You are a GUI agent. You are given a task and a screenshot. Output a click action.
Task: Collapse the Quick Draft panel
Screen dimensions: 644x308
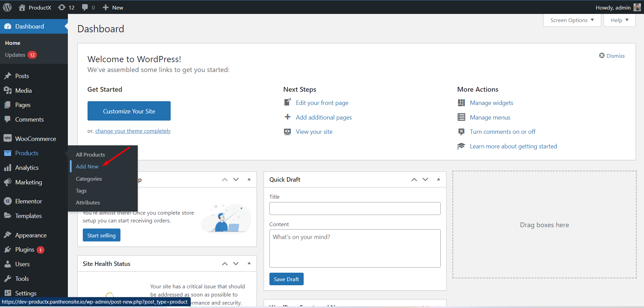click(438, 179)
